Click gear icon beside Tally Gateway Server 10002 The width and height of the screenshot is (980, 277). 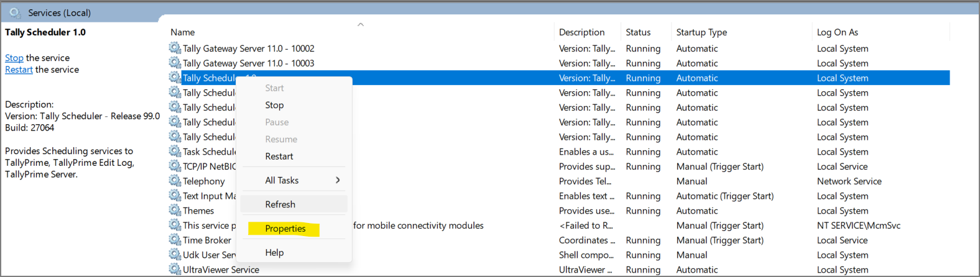(x=175, y=48)
